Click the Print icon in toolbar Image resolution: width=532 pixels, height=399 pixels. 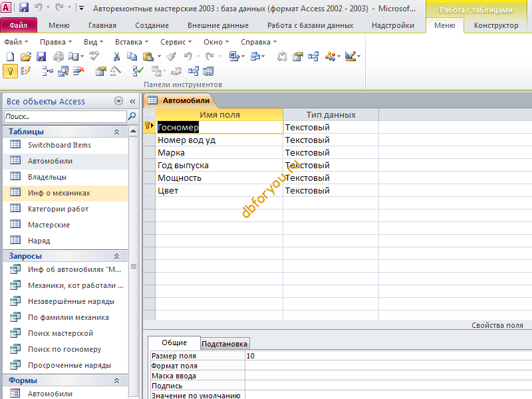pyautogui.click(x=58, y=57)
